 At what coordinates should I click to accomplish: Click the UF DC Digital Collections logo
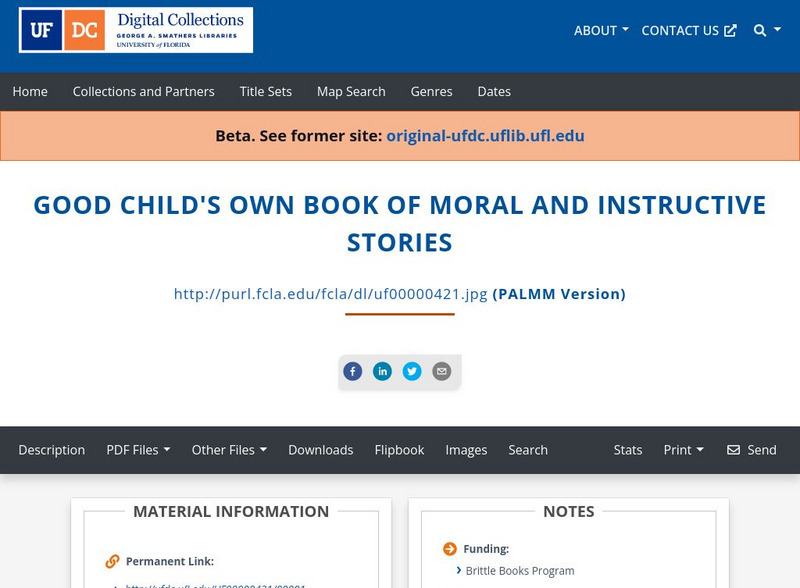(134, 30)
